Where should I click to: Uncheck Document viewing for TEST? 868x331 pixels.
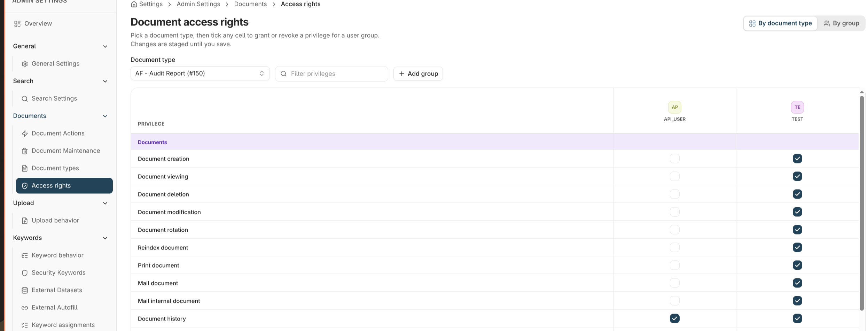797,176
